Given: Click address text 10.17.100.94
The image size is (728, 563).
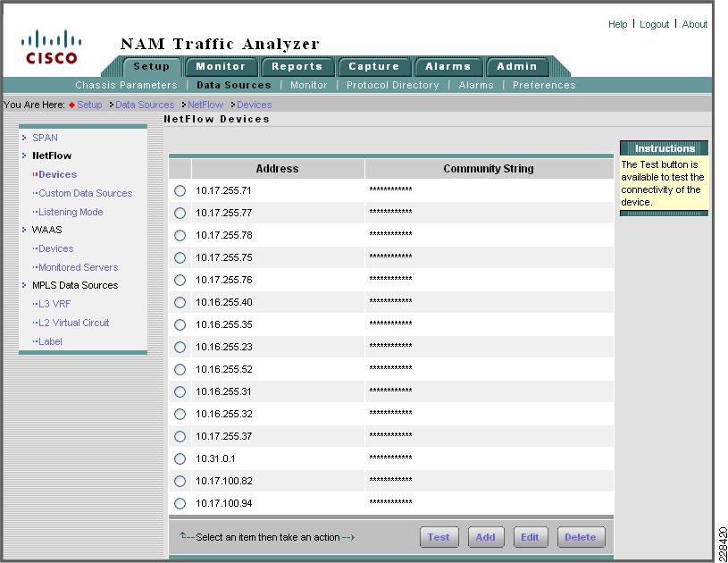Looking at the screenshot, I should [224, 503].
